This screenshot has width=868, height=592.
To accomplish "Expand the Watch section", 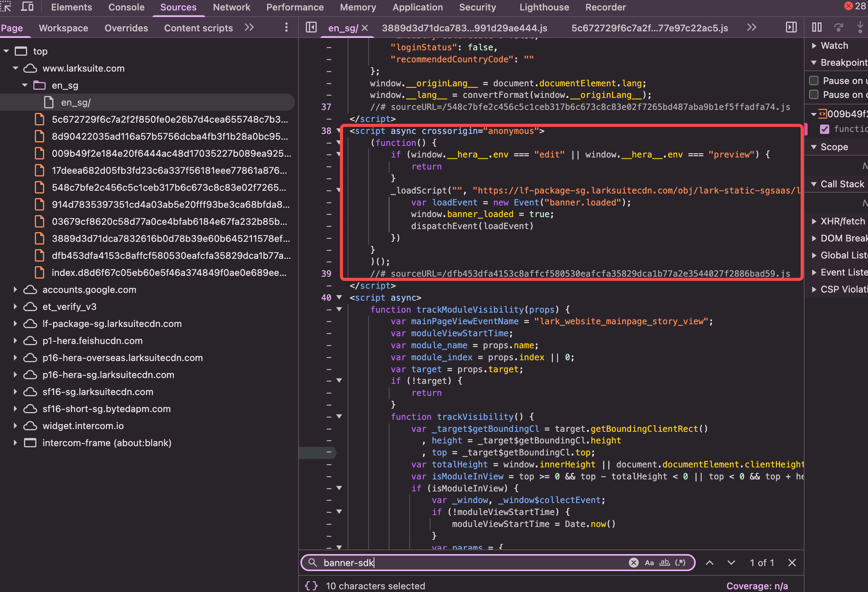I will point(814,46).
